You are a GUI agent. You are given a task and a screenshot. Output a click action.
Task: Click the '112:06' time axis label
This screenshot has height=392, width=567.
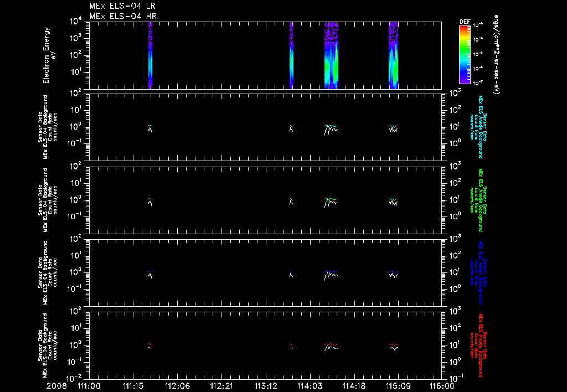click(x=177, y=386)
